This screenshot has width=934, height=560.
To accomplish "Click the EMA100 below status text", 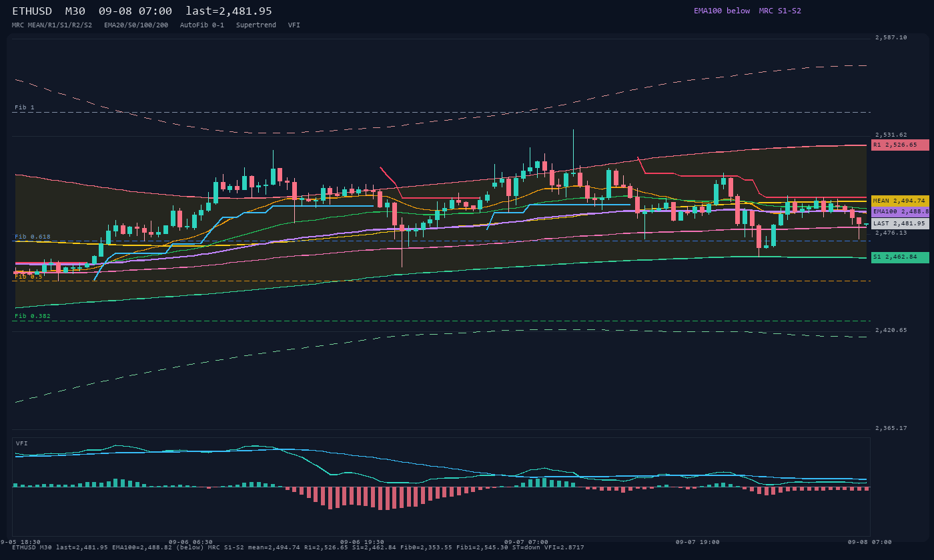I will (722, 11).
